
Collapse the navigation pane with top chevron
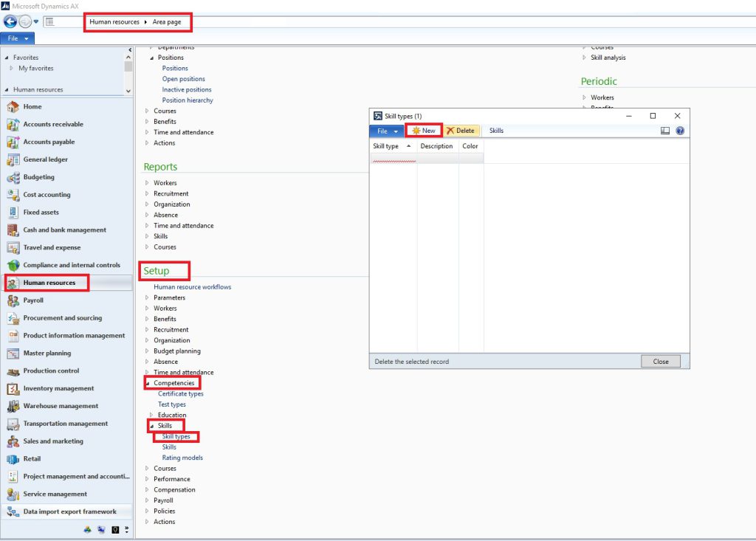pyautogui.click(x=130, y=49)
